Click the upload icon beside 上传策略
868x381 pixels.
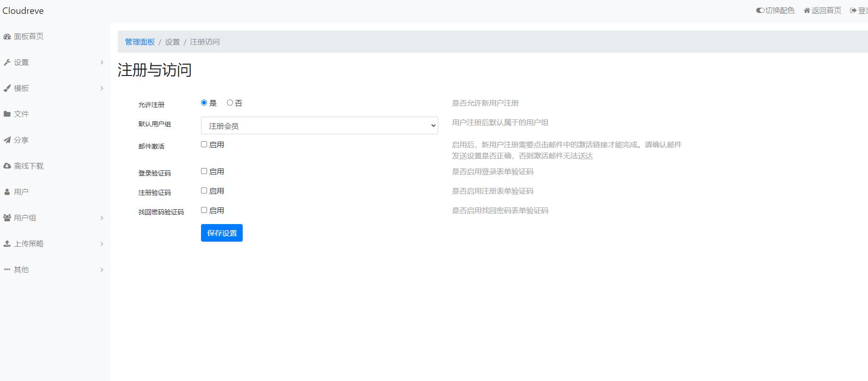pos(7,244)
